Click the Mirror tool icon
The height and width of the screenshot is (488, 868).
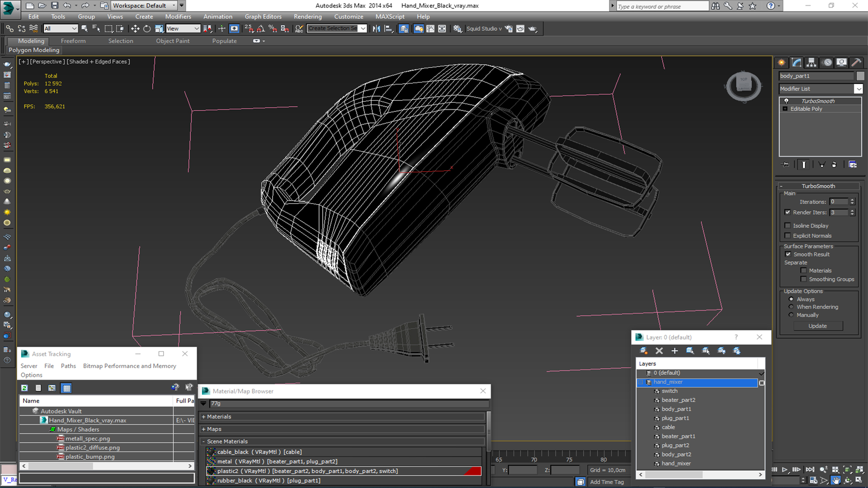pyautogui.click(x=376, y=28)
